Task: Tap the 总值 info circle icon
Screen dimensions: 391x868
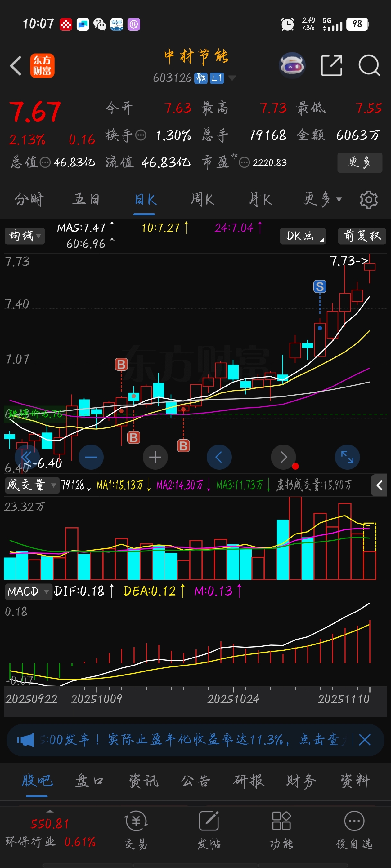Action: pyautogui.click(x=45, y=162)
